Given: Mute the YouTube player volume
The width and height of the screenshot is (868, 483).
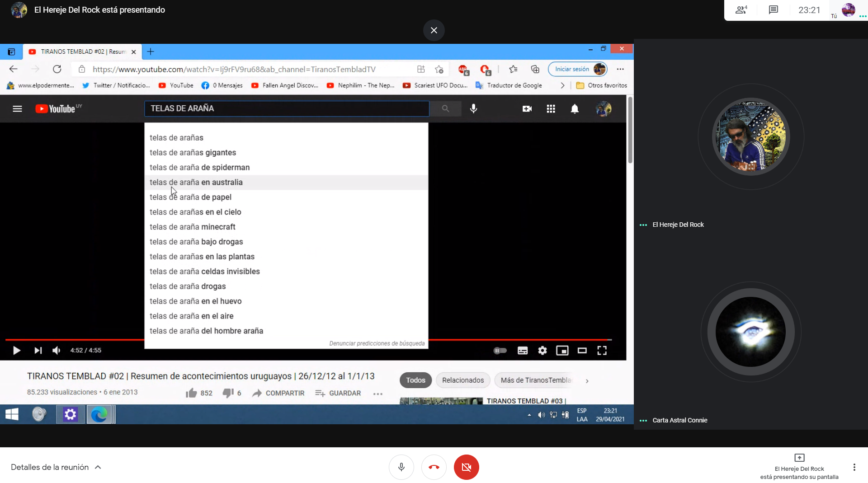Looking at the screenshot, I should pyautogui.click(x=57, y=351).
